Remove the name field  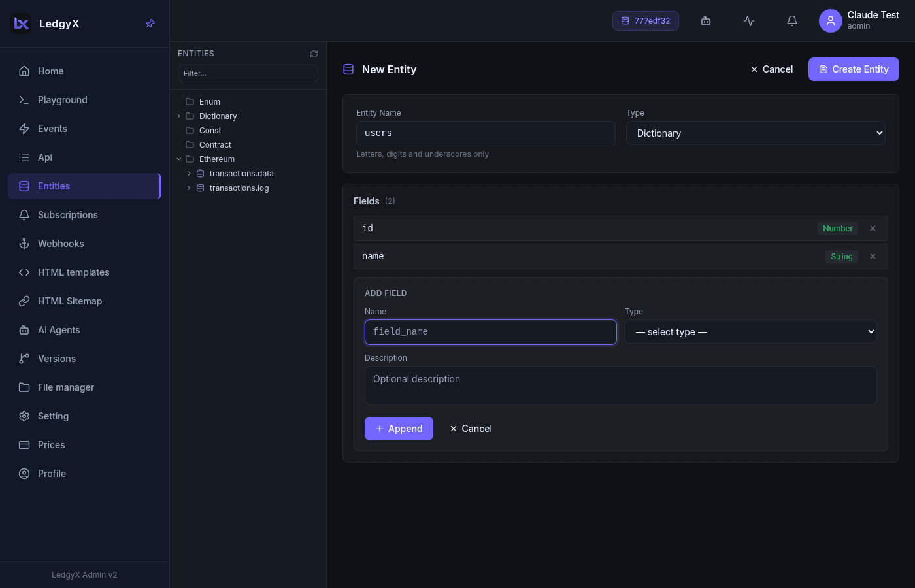pos(873,257)
